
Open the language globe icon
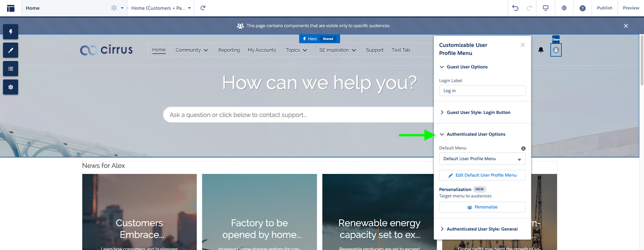[x=564, y=8]
